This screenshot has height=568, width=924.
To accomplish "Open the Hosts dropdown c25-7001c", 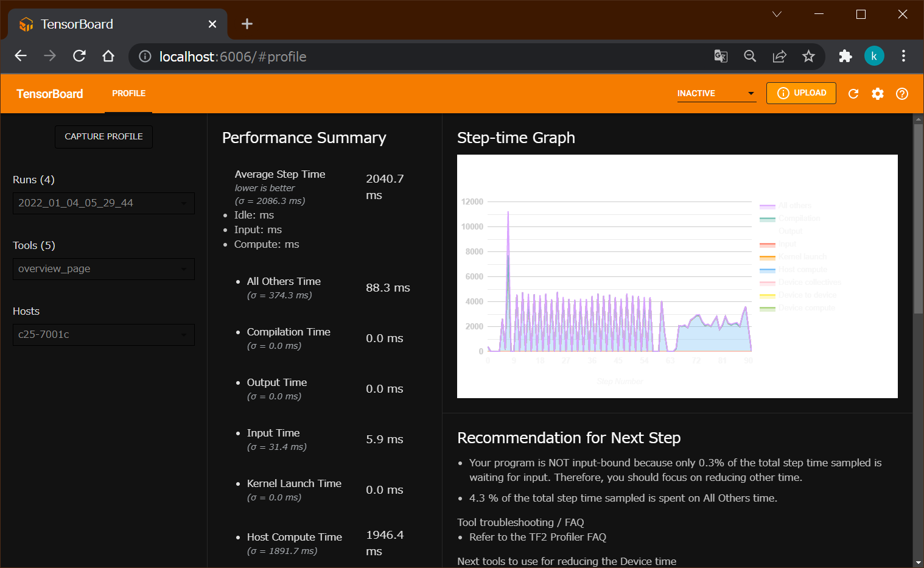I will pyautogui.click(x=103, y=335).
